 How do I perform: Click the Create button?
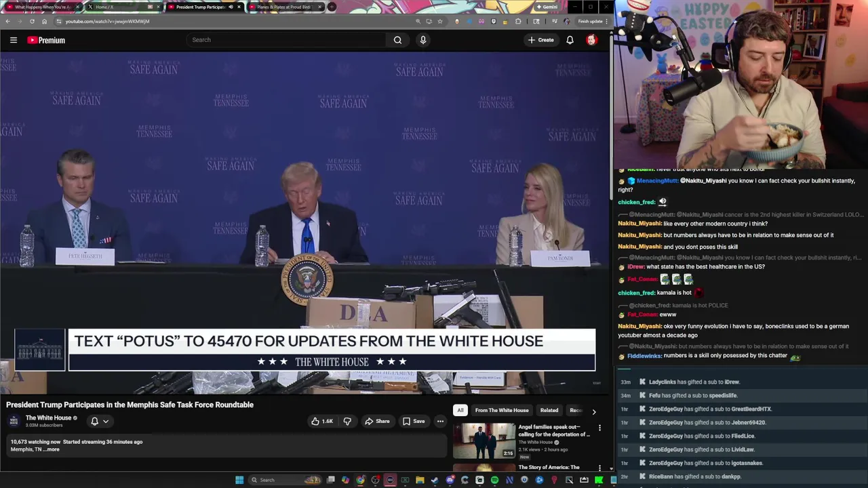(541, 40)
